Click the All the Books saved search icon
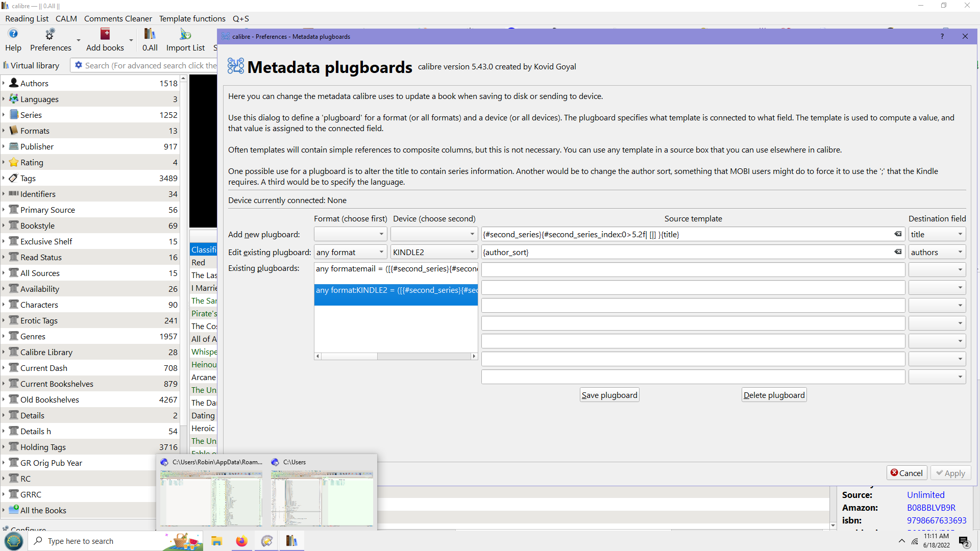980x551 pixels. coord(14,510)
